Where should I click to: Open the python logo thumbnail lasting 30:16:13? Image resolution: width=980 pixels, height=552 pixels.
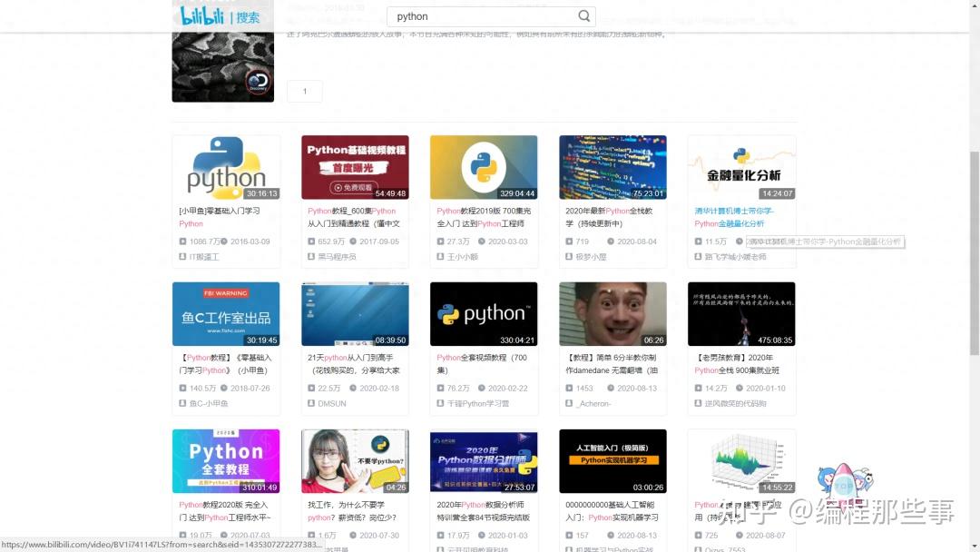(226, 168)
